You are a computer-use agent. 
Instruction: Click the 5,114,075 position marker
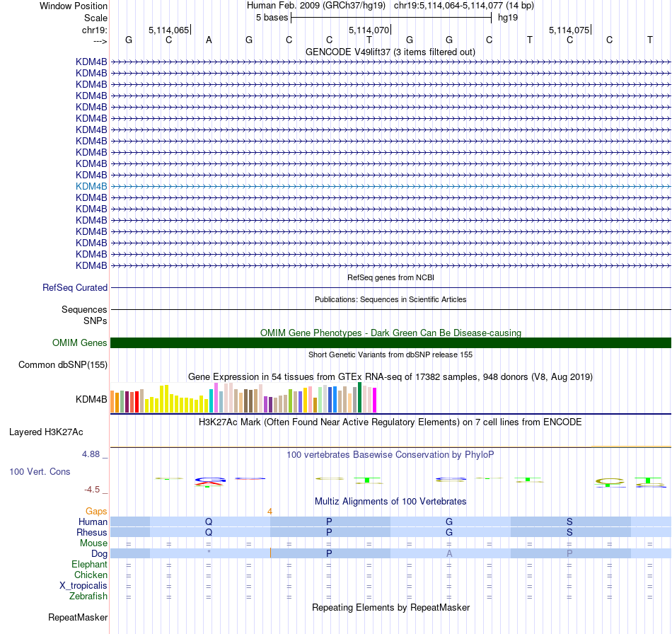569,30
